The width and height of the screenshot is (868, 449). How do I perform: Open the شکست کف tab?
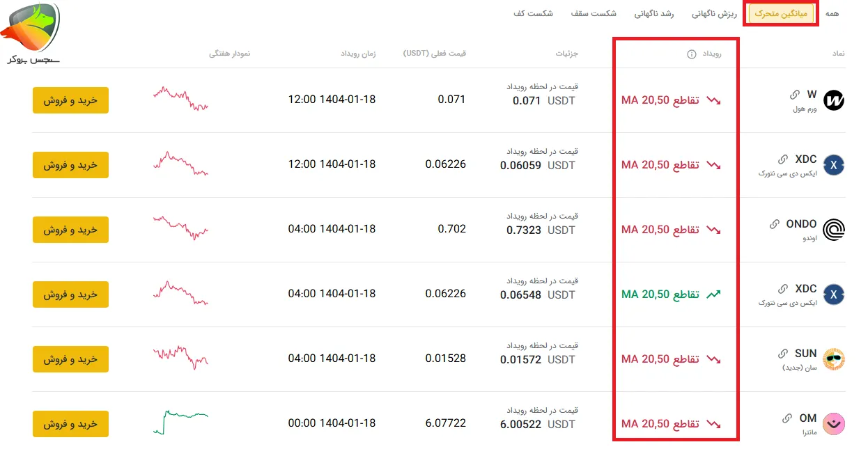[x=533, y=13]
